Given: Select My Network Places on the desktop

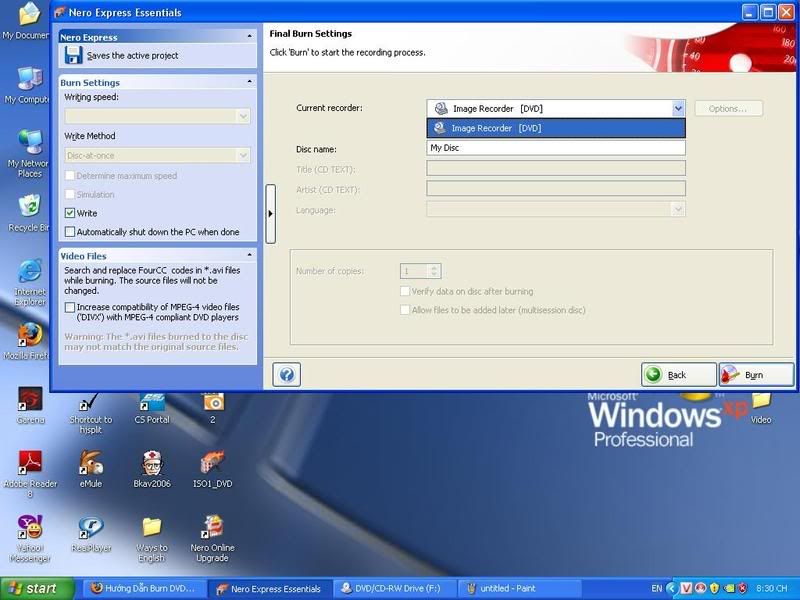Looking at the screenshot, I should [x=28, y=154].
